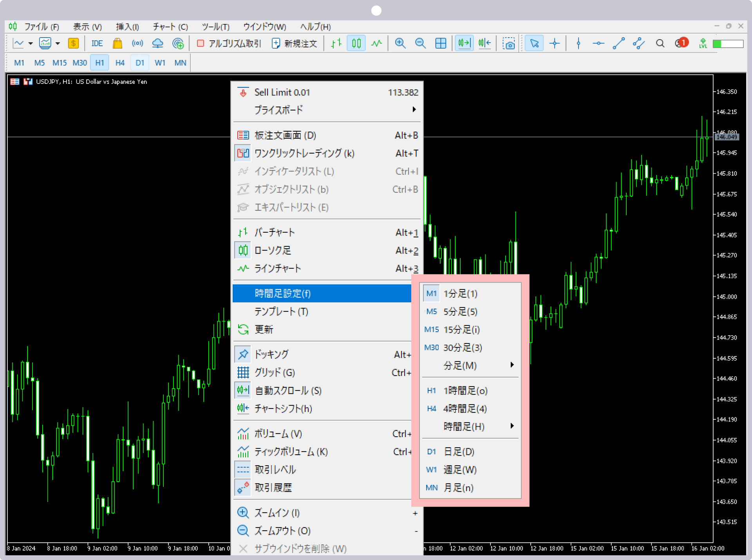Open the ウインドウ(W) menu
This screenshot has height=560, width=752.
point(265,27)
